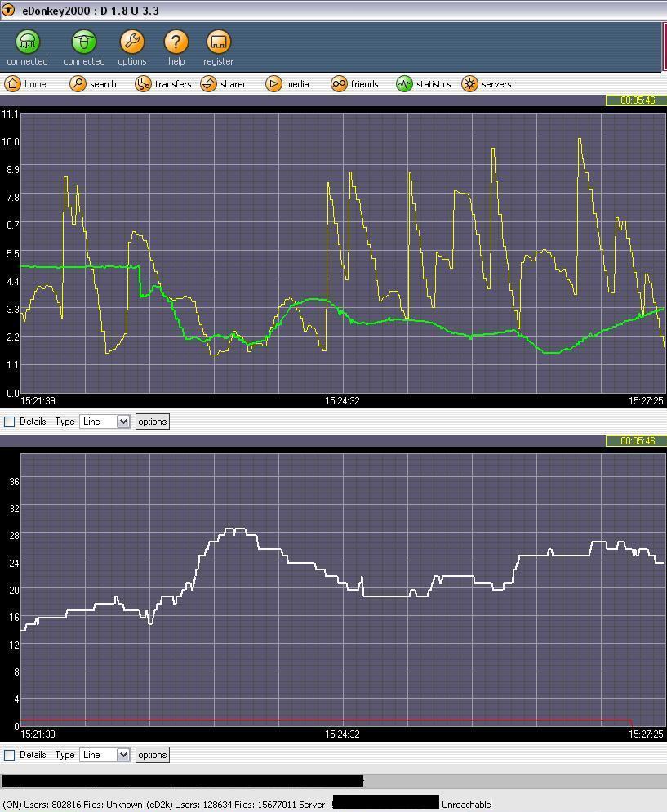Click the first green connected jellyfish icon
This screenshot has width=667, height=812.
pos(28,42)
